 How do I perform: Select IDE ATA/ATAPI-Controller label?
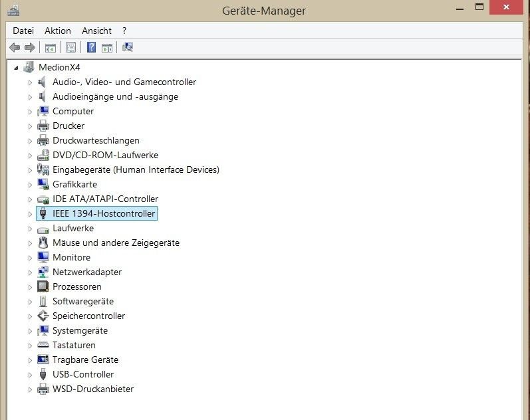coord(106,199)
